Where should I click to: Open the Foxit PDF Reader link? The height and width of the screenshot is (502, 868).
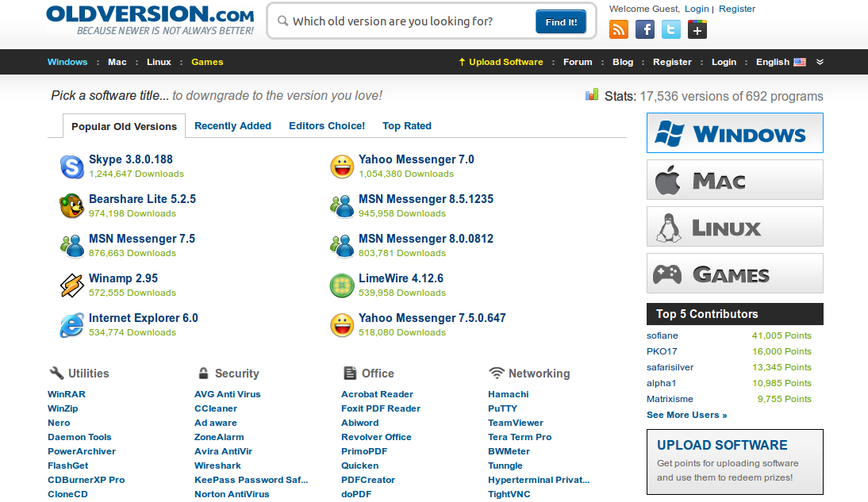381,408
